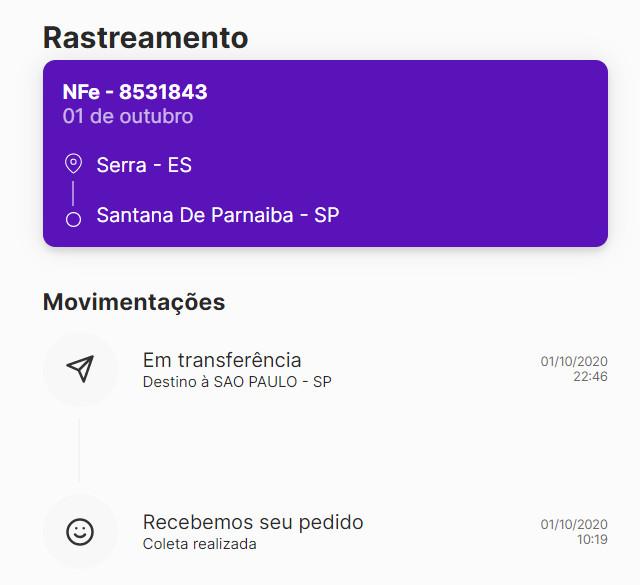Click the Coleta realizada subtitle
This screenshot has height=585, width=640.
point(200,544)
